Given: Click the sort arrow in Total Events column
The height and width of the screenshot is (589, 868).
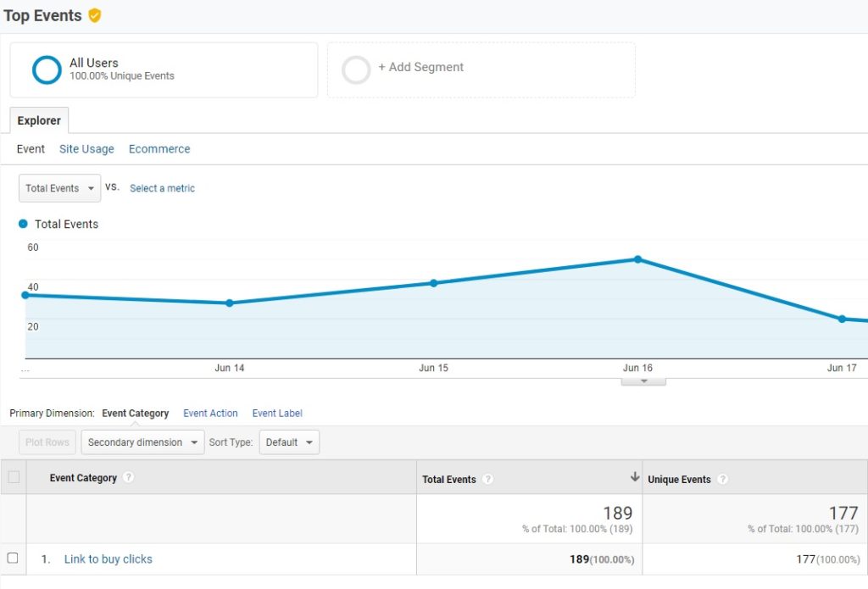Looking at the screenshot, I should pyautogui.click(x=634, y=478).
